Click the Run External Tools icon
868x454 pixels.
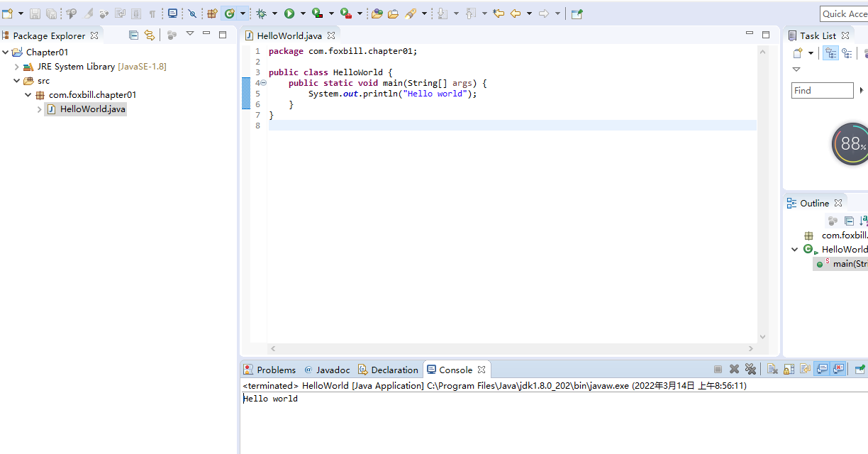(x=345, y=13)
